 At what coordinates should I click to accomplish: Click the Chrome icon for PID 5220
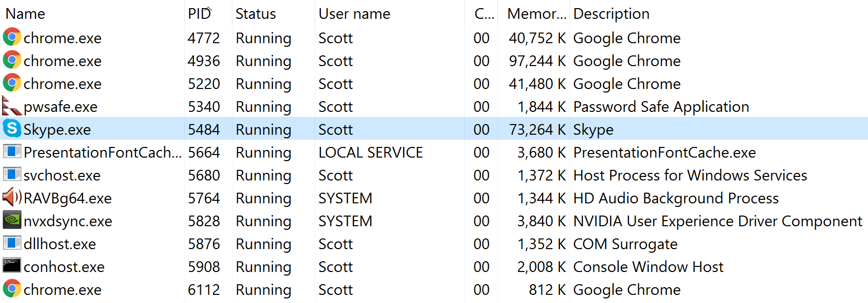[12, 83]
